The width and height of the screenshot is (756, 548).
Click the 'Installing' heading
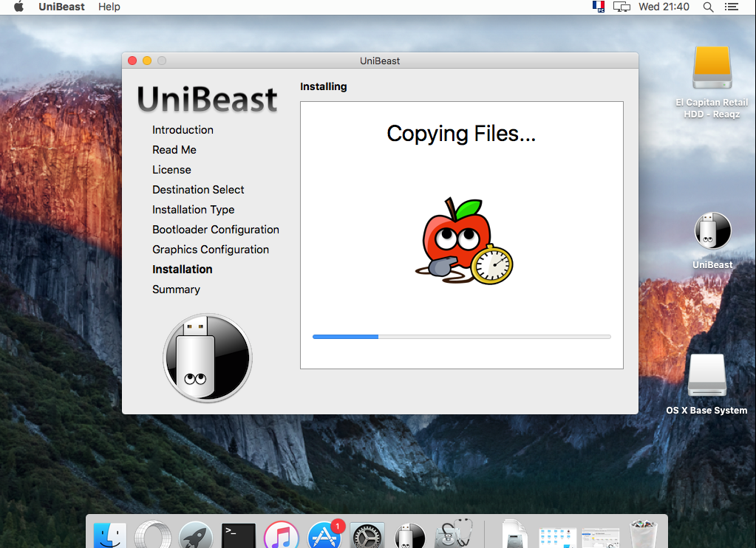(324, 86)
